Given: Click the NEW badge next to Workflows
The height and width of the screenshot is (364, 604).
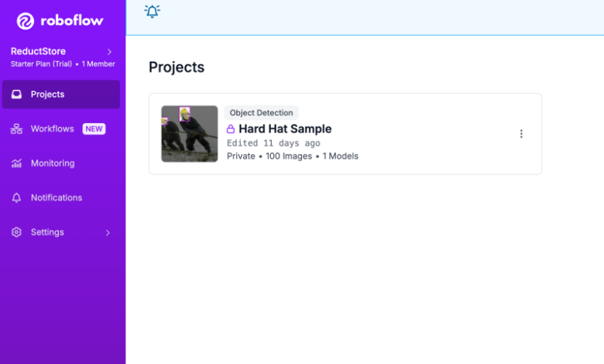Looking at the screenshot, I should coord(94,129).
